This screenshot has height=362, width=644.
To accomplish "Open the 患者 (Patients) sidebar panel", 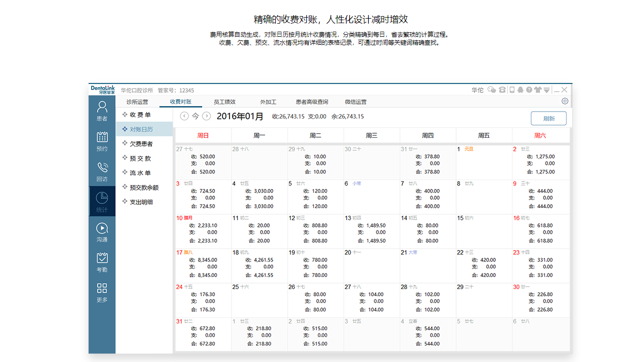I will (x=102, y=112).
